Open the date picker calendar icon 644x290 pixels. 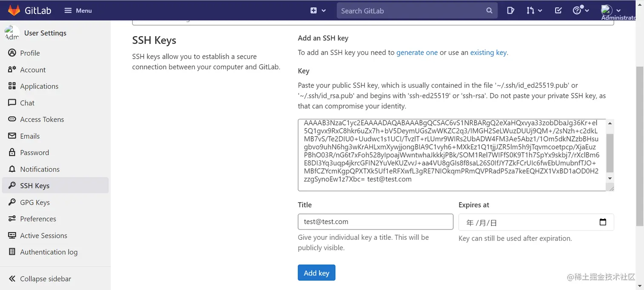[x=603, y=222]
